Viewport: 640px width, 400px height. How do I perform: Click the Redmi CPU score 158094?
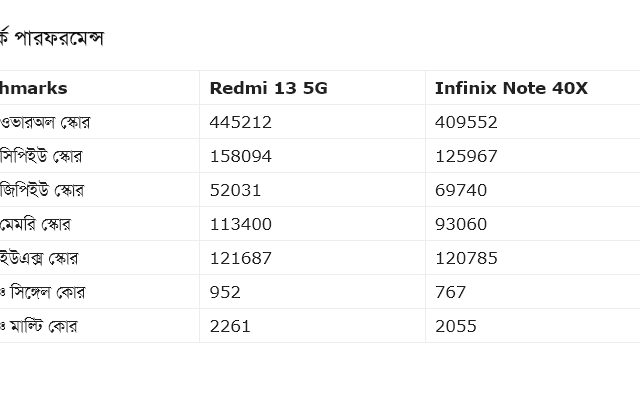click(x=240, y=156)
